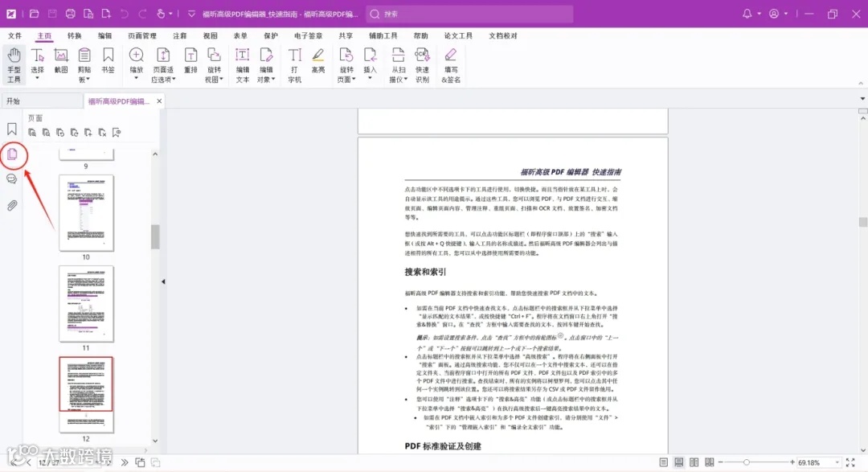Click zoom out minus button in status bar
The image size is (868, 472).
click(721, 462)
